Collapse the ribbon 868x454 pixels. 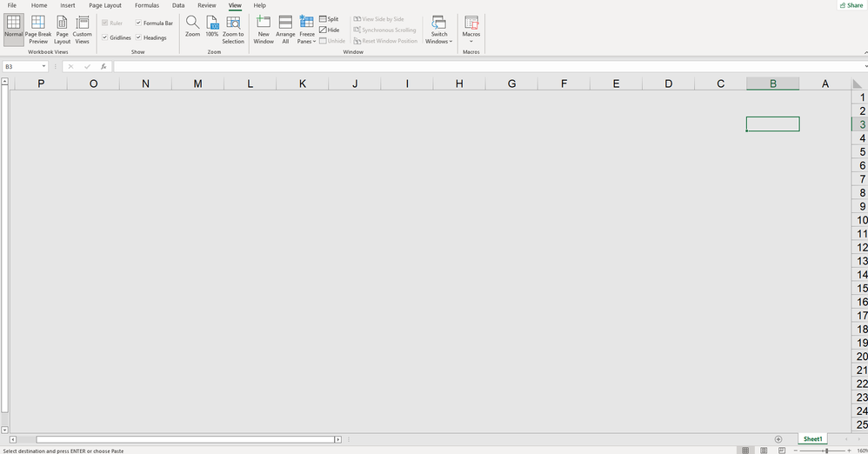click(865, 52)
